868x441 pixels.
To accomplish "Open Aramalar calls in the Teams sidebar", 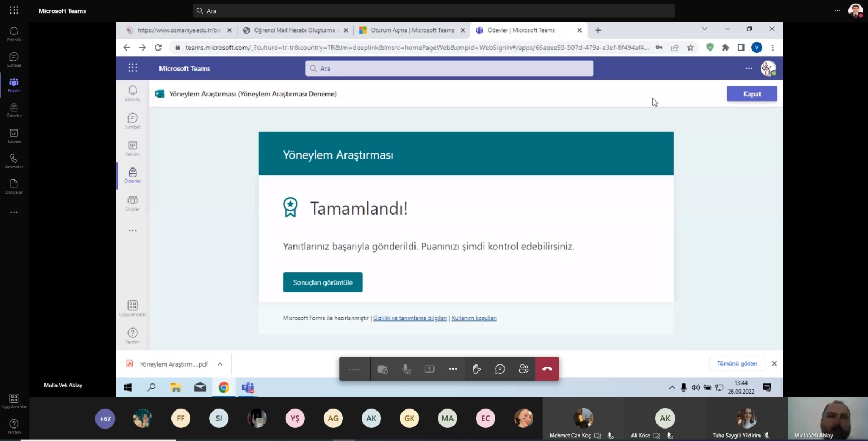I will [14, 161].
